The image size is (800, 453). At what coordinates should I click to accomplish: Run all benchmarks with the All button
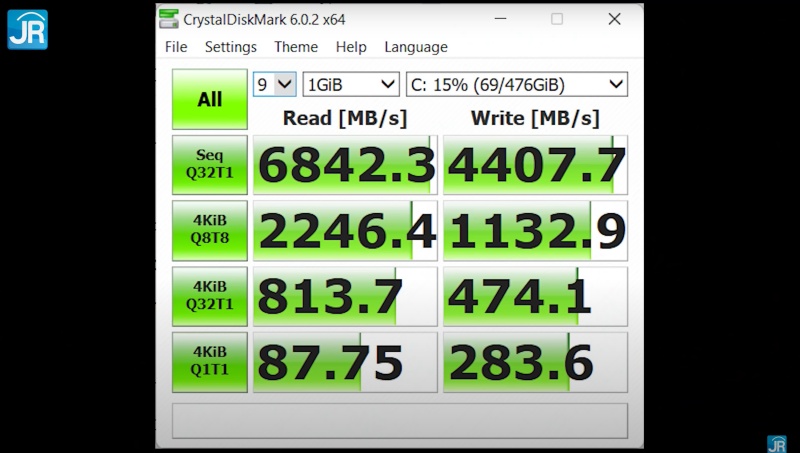[x=209, y=99]
